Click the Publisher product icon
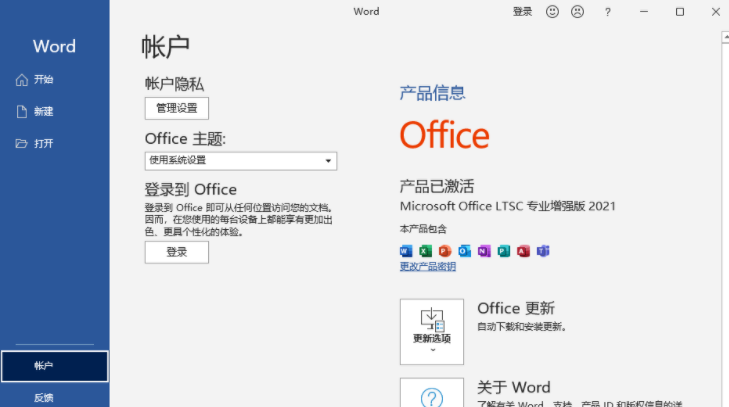Screen dimensions: 729x407 (x=503, y=251)
